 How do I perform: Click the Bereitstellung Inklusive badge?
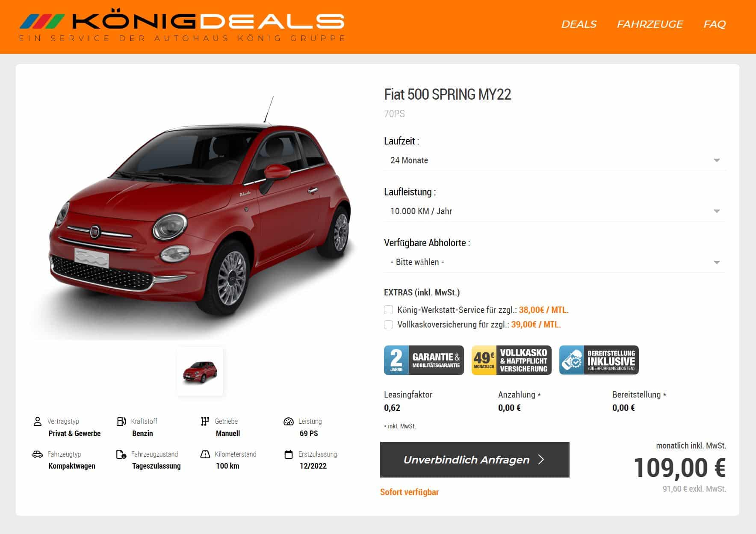click(599, 360)
